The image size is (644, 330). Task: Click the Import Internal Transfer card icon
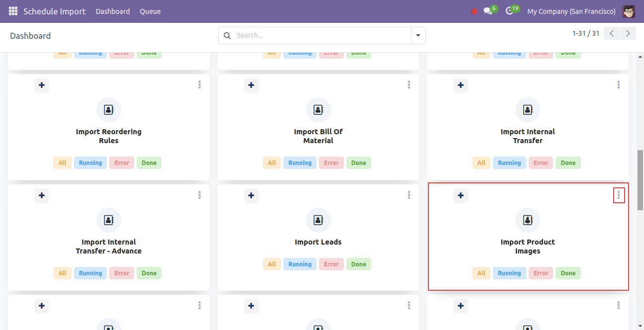528,110
